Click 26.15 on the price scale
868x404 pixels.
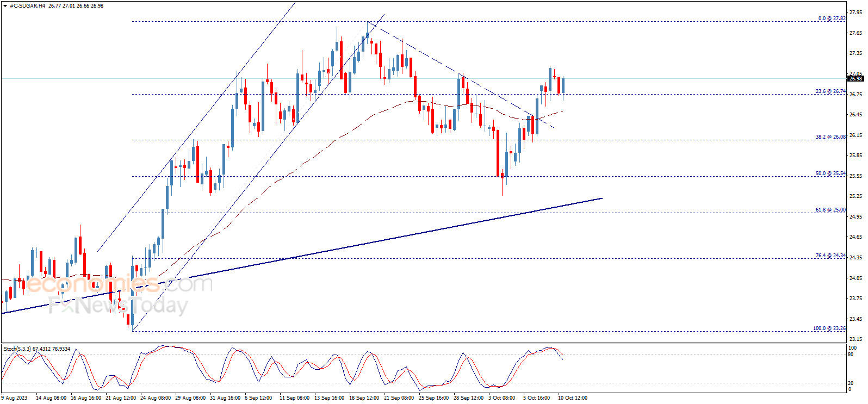[855, 135]
